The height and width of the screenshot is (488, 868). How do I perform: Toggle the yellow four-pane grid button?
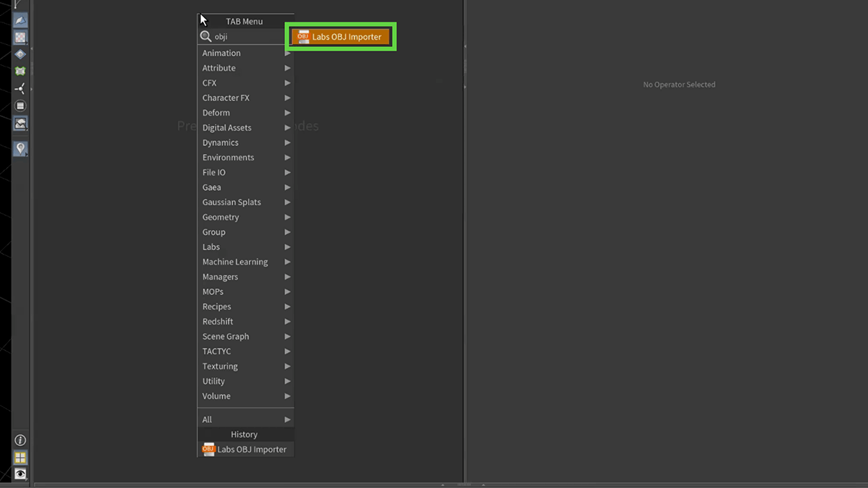pos(20,457)
